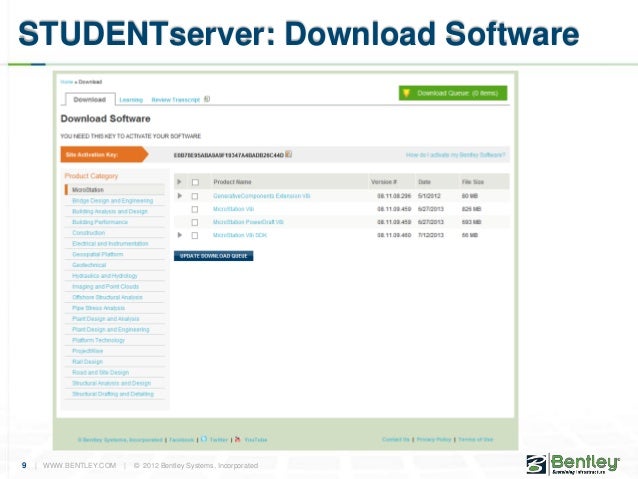
Task: Select Bridge Design and Engineering category
Action: point(113,201)
